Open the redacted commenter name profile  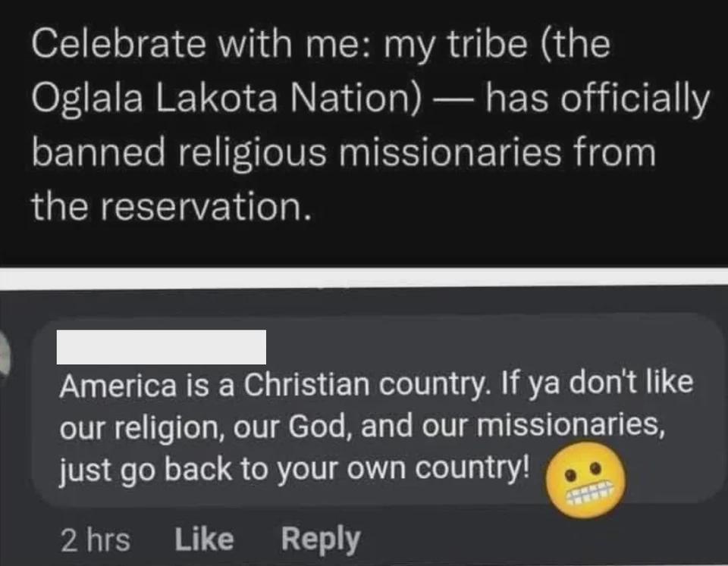pos(162,347)
